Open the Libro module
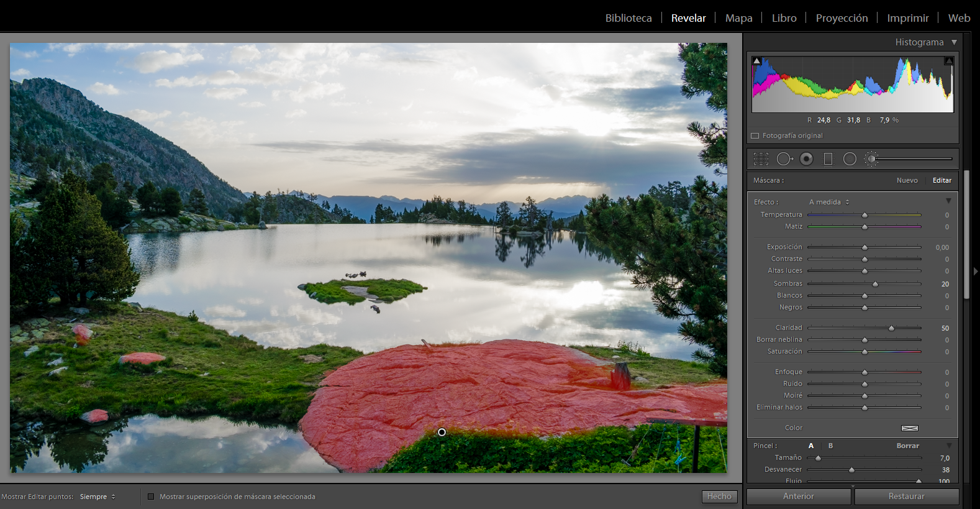The image size is (980, 509). [x=784, y=18]
